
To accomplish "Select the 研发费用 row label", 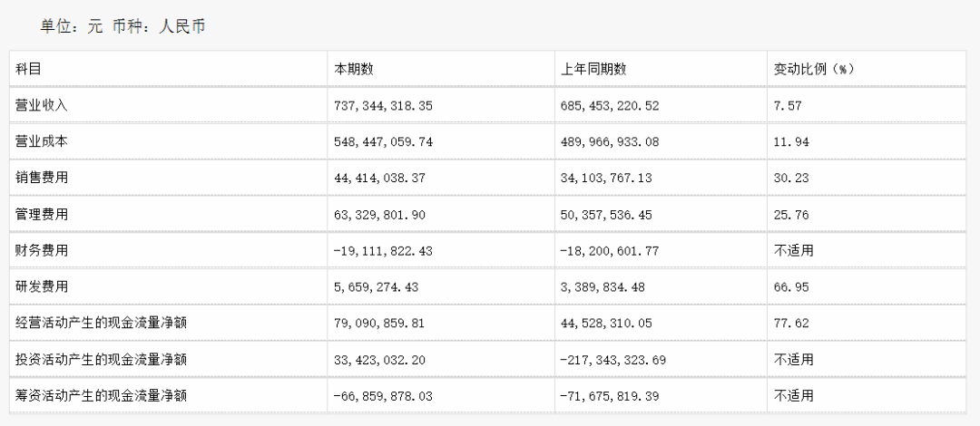I will click(41, 286).
